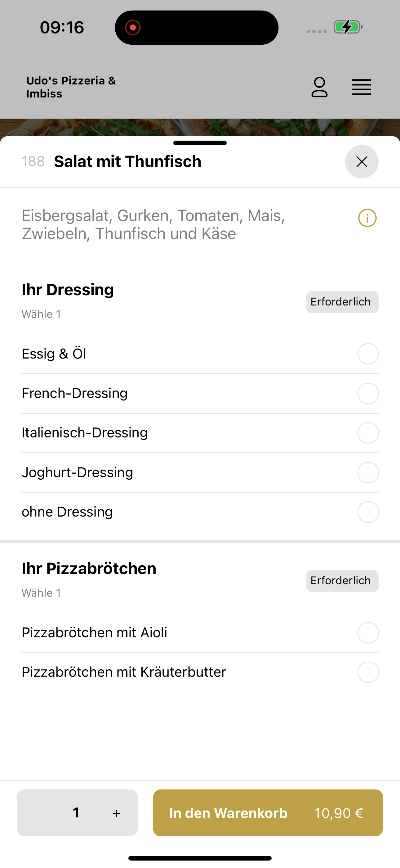400x868 pixels.
Task: Choose French-Dressing option
Action: tap(200, 393)
